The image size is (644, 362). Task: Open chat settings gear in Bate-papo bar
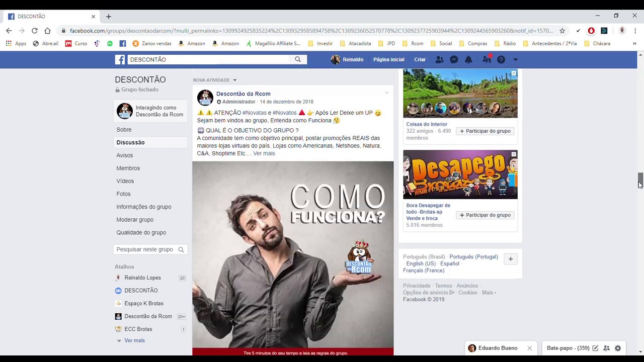pos(618,348)
